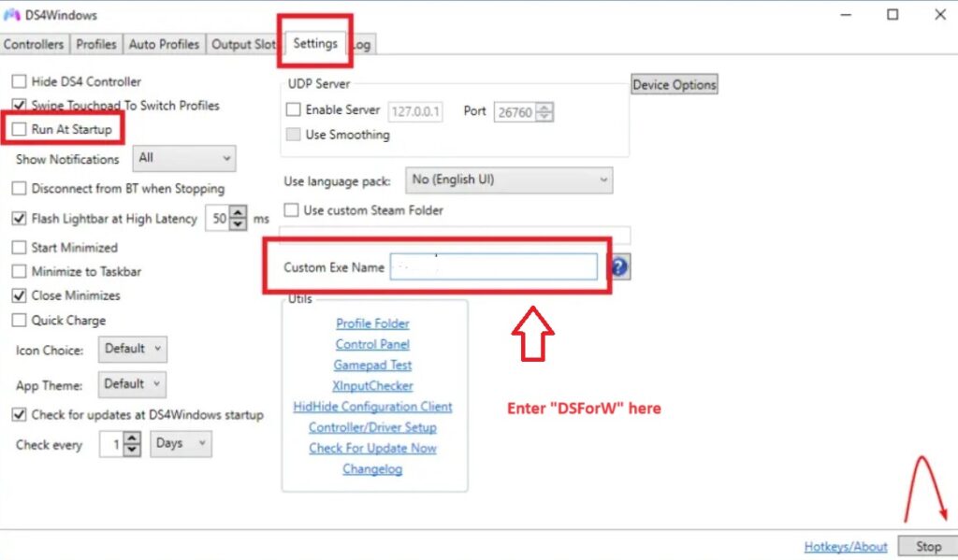Enable Quick Charge checkbox

tap(20, 320)
